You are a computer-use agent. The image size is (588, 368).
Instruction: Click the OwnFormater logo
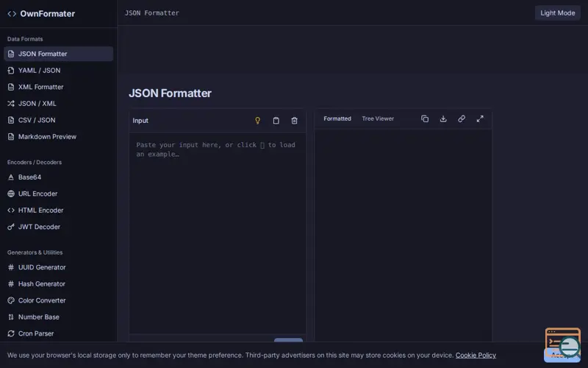click(41, 13)
